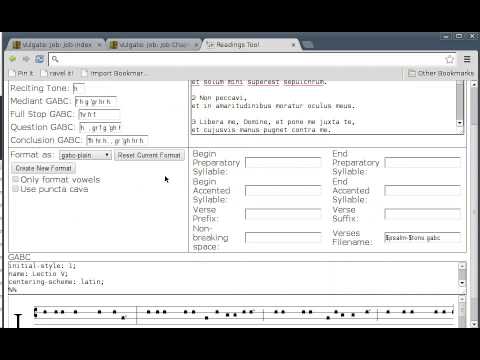Open the Pin It bookmark
Viewport: 480px width, 360px height.
click(x=22, y=73)
